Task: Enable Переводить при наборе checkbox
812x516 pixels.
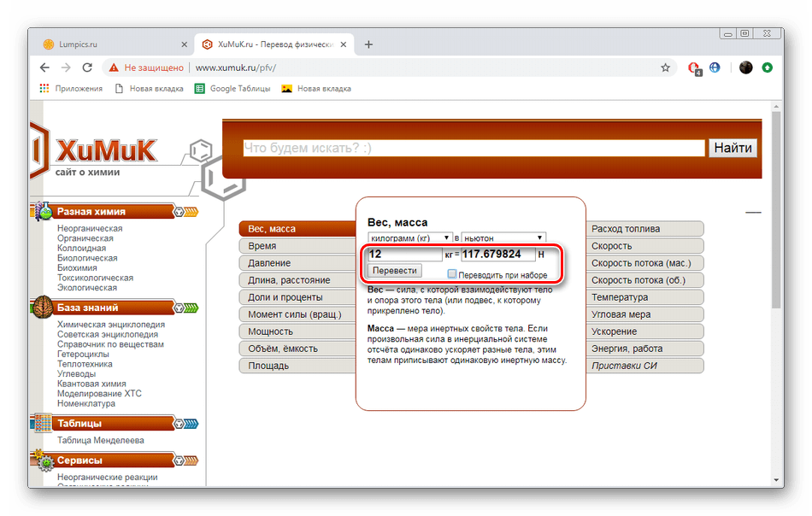Action: [x=451, y=273]
